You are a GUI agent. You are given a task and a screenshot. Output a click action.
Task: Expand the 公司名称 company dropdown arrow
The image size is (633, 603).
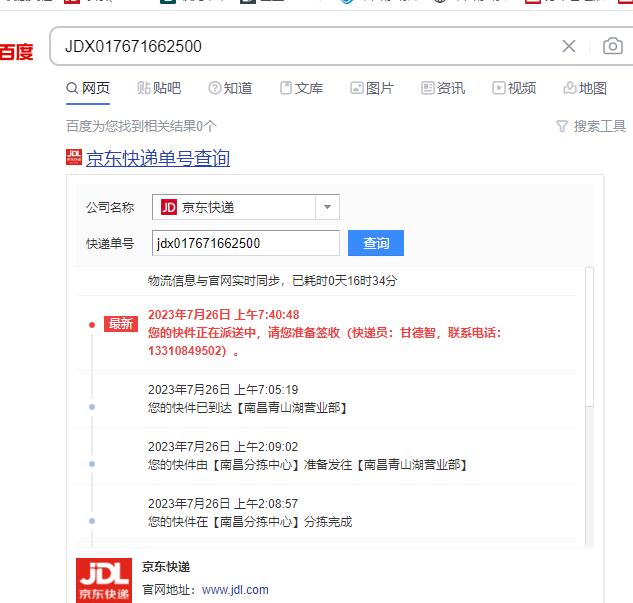[x=327, y=207]
